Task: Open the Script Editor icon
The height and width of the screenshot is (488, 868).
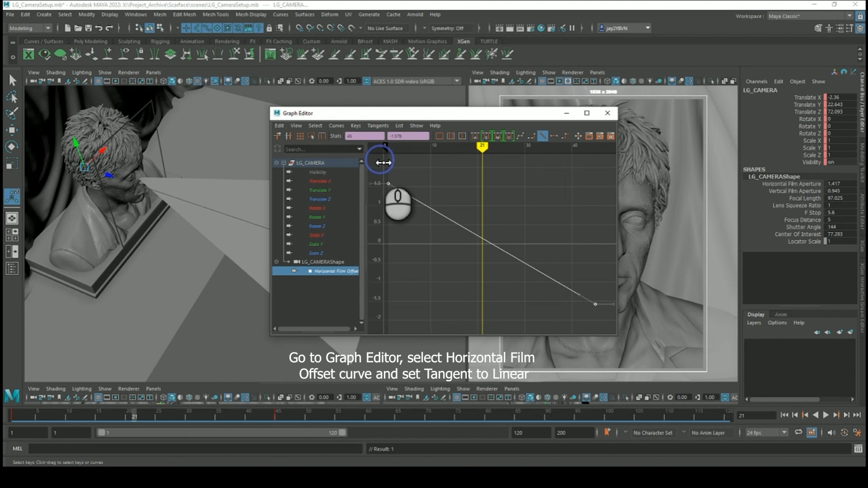Action: [x=858, y=449]
